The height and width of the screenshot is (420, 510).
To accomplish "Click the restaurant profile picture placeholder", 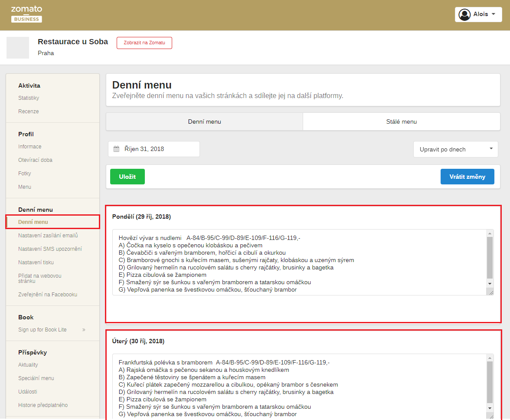I will pyautogui.click(x=18, y=48).
